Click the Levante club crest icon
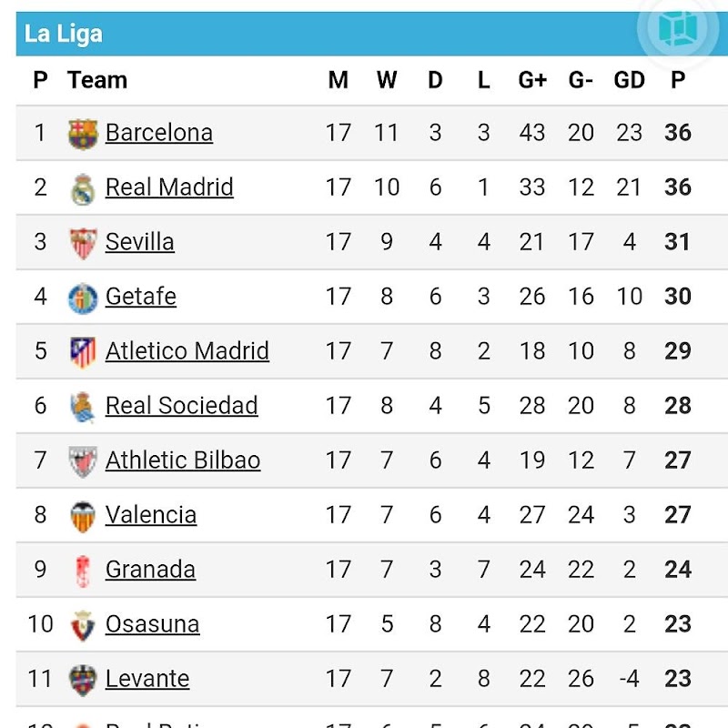Screen dimensions: 728x728 pos(83,680)
